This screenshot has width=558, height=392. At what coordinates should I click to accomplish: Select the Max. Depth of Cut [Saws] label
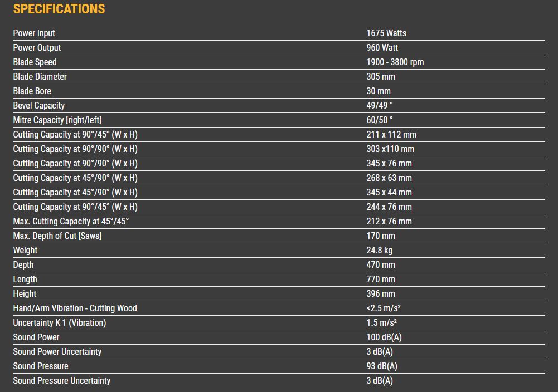point(57,236)
